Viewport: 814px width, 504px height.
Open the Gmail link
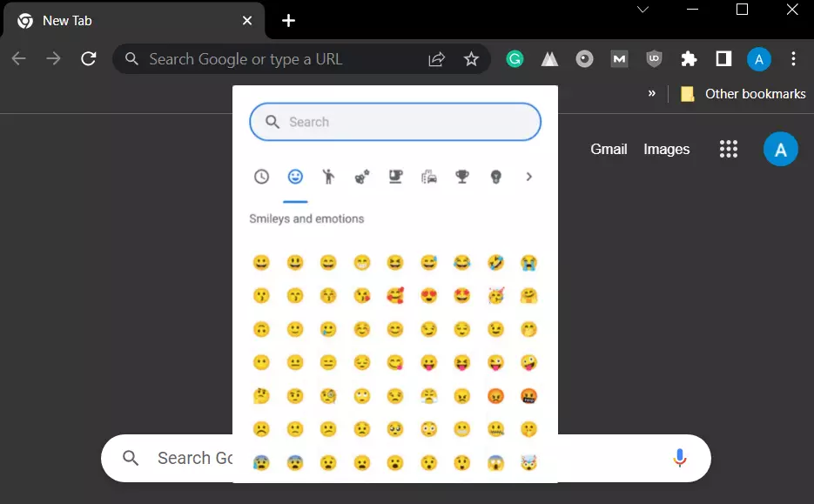pyautogui.click(x=609, y=149)
